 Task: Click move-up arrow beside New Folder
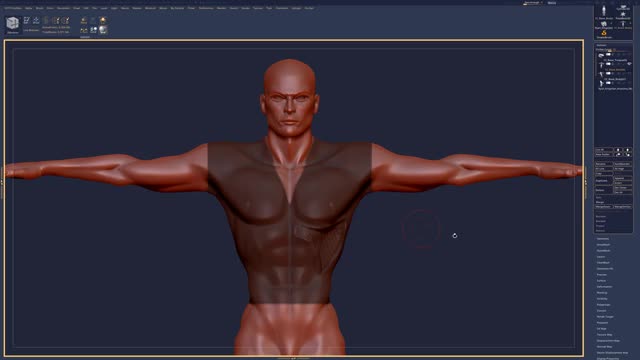click(x=618, y=155)
